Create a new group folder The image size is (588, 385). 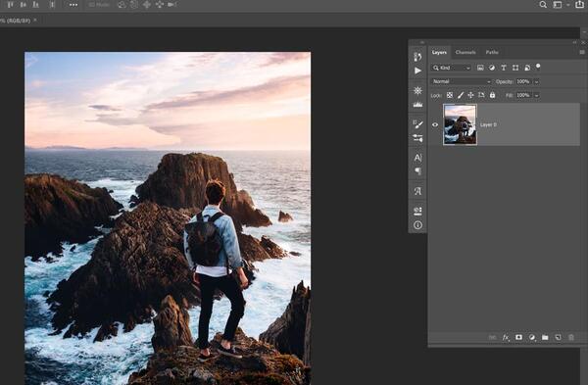(x=545, y=337)
